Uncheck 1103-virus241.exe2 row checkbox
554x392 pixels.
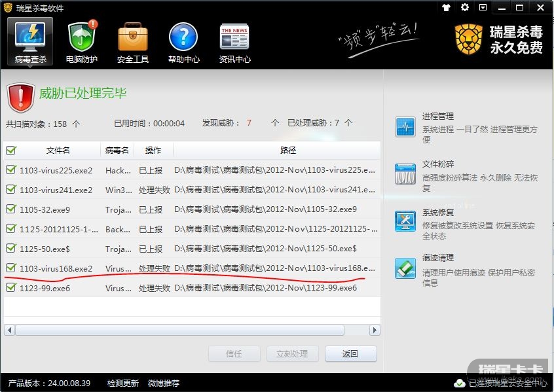coord(11,189)
